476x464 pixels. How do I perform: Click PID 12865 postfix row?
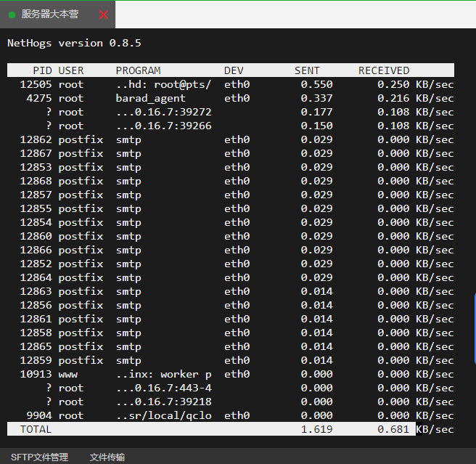[x=231, y=346]
